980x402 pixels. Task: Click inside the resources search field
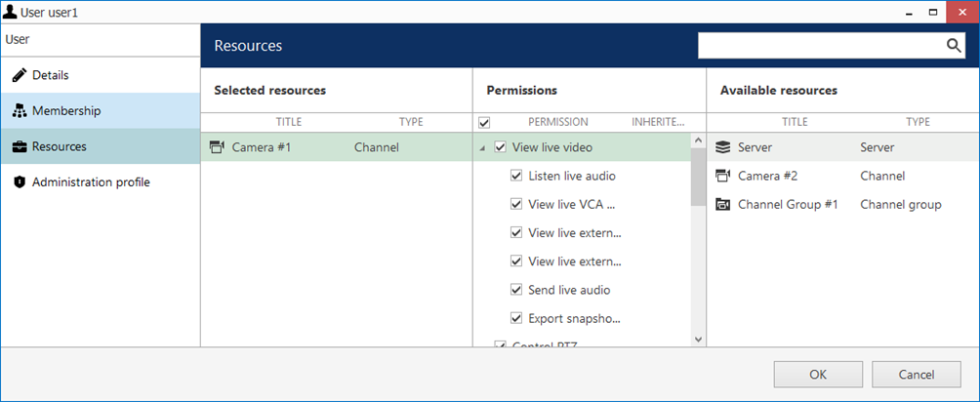820,46
